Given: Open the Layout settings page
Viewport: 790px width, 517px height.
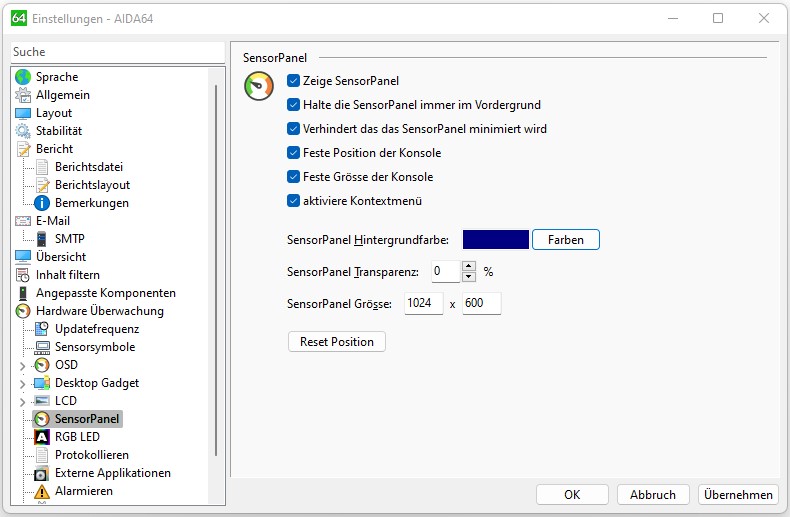Looking at the screenshot, I should coord(54,113).
